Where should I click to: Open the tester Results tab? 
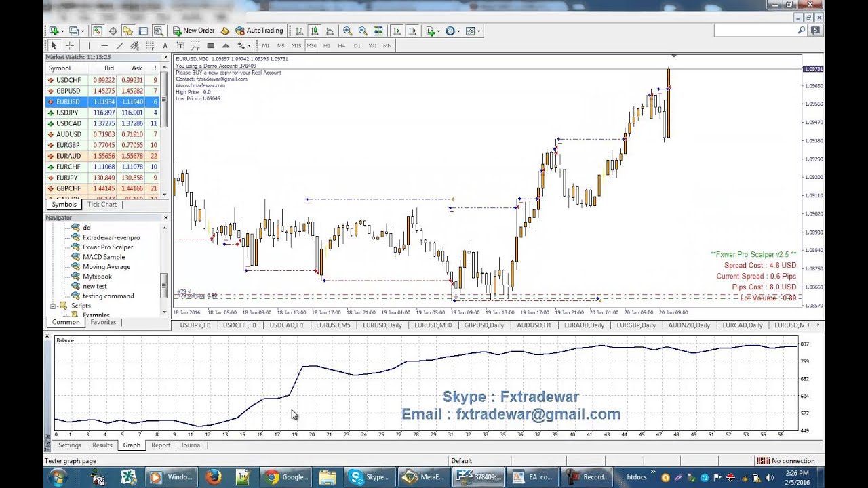pos(102,445)
